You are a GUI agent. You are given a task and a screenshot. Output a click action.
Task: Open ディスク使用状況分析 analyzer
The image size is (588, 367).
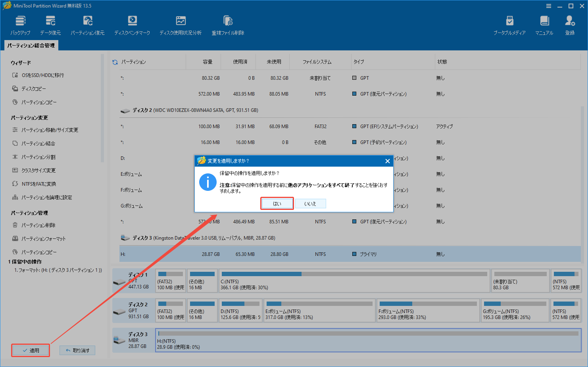point(181,24)
